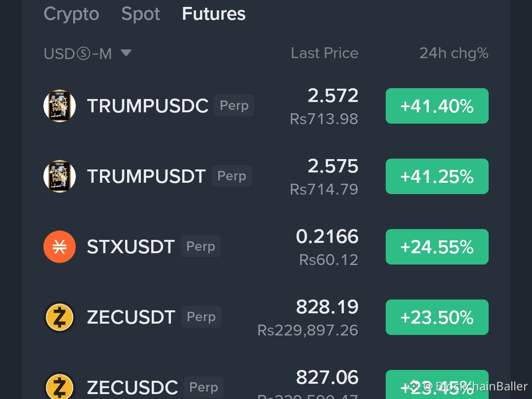The image size is (532, 399).
Task: Click the +41.25% change badge
Action: click(437, 176)
